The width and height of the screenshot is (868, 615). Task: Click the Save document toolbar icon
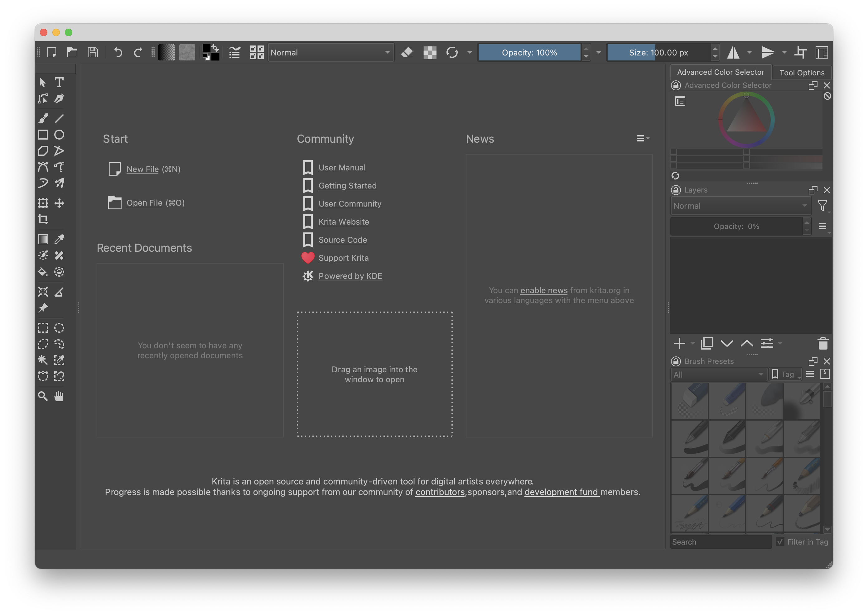click(93, 52)
